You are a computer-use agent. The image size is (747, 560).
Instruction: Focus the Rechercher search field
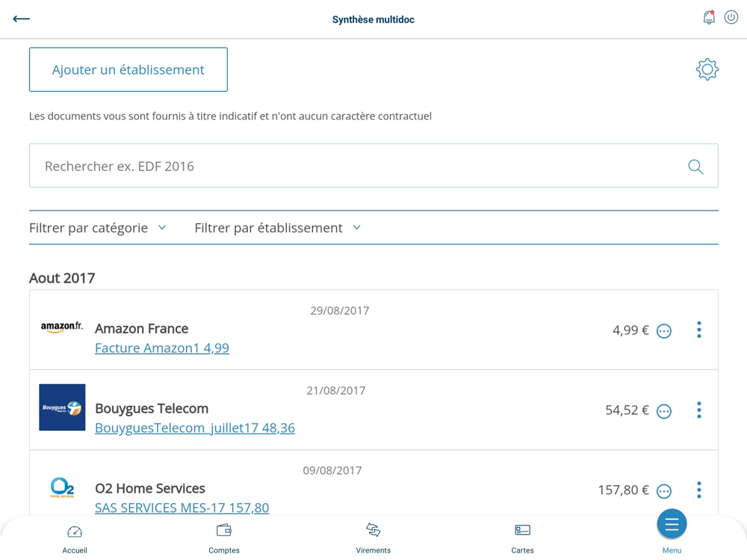pos(359,167)
